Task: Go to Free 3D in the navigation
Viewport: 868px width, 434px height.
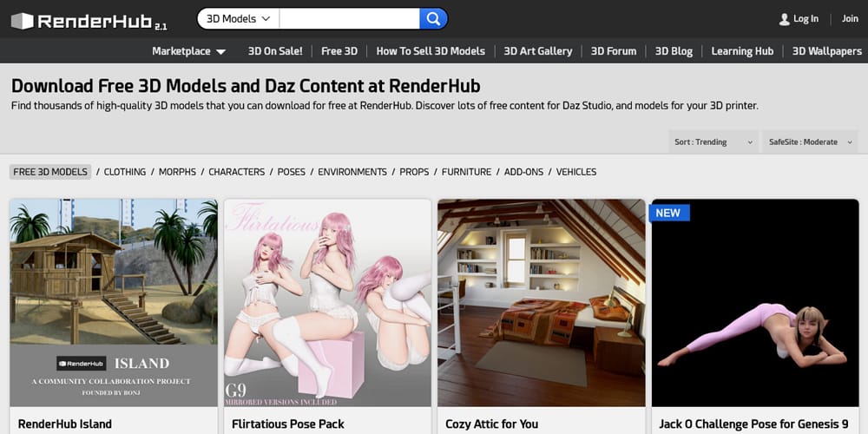Action: tap(339, 51)
